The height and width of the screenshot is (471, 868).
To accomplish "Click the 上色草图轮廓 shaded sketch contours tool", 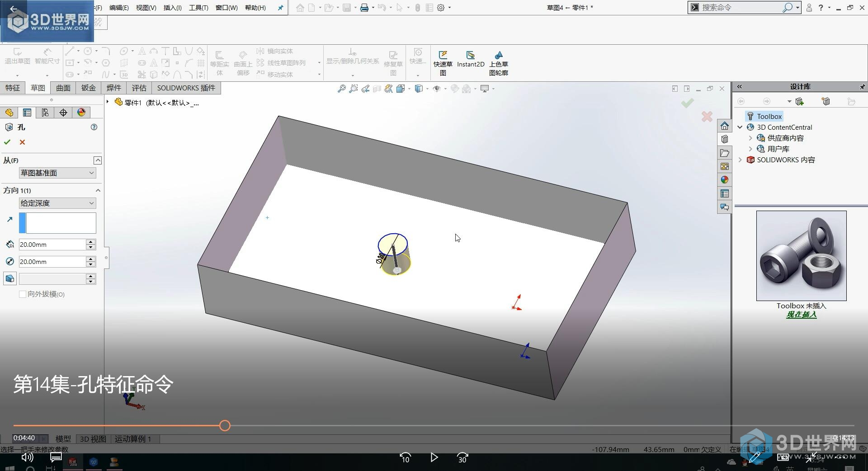I will tap(499, 63).
